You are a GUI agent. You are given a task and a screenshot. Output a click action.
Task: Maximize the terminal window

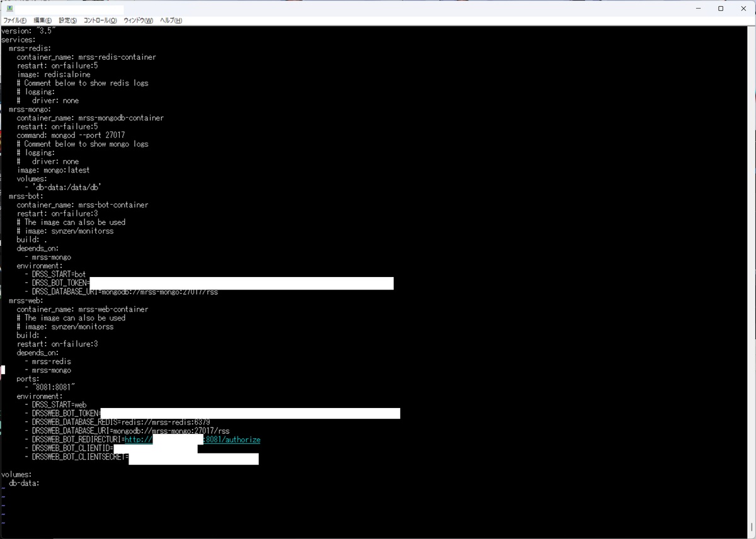(x=721, y=9)
